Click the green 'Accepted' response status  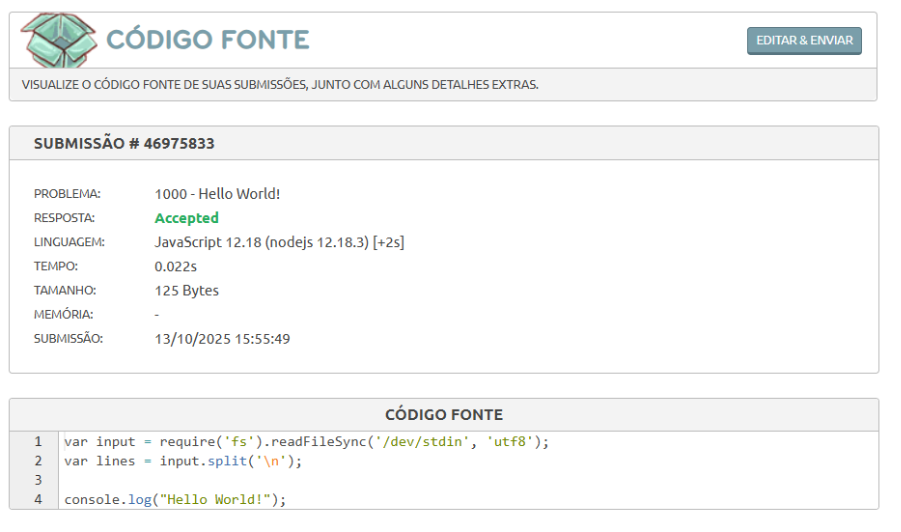[187, 218]
